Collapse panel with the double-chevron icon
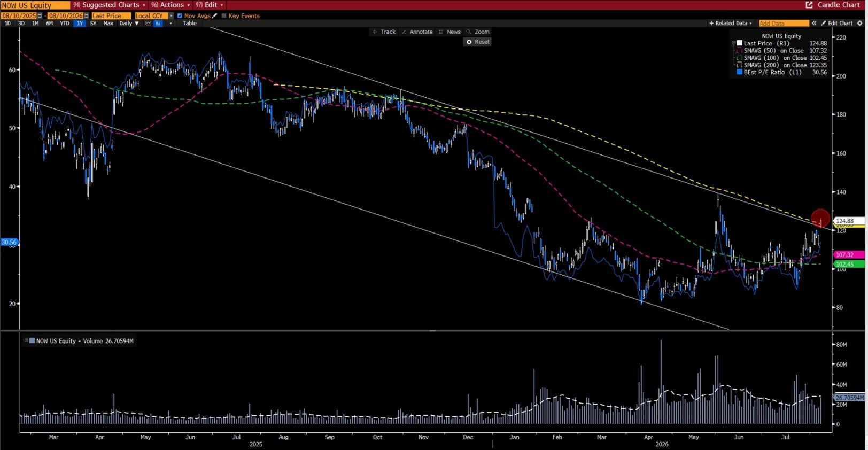The image size is (868, 450). 814,24
